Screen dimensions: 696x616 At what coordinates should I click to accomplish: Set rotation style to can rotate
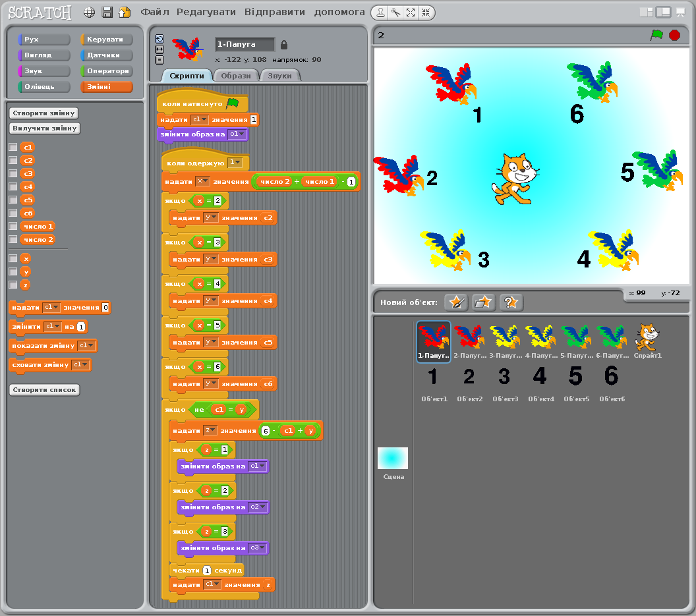pyautogui.click(x=159, y=39)
